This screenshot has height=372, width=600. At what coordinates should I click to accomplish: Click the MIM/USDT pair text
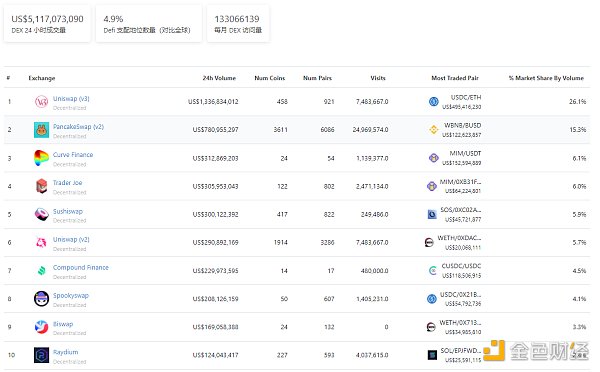(465, 153)
